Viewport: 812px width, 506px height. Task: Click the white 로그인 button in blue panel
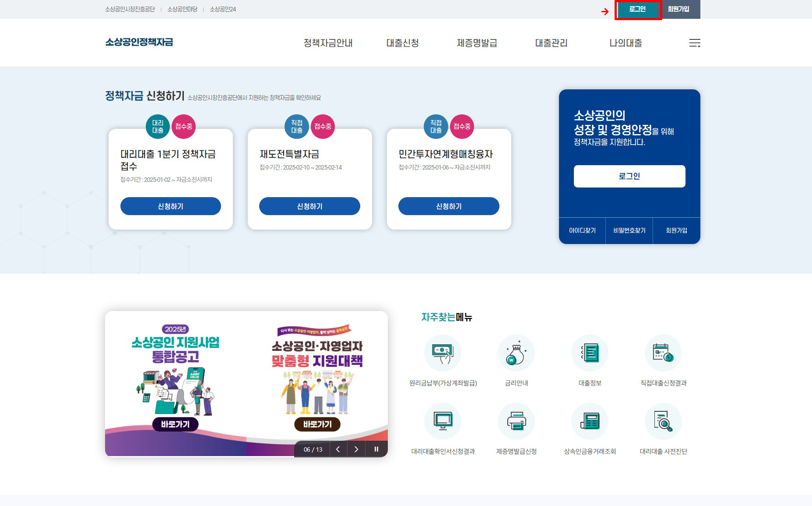click(629, 176)
